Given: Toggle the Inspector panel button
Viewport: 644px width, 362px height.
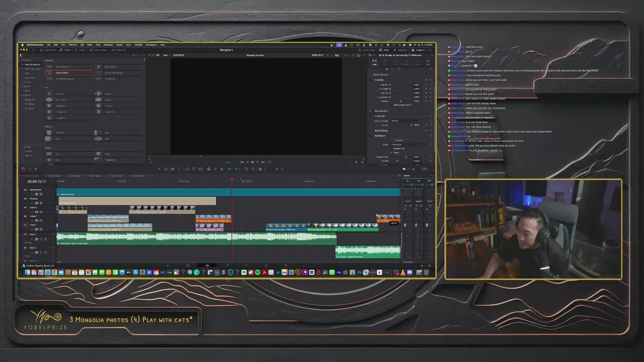Looking at the screenshot, I should pos(419,50).
